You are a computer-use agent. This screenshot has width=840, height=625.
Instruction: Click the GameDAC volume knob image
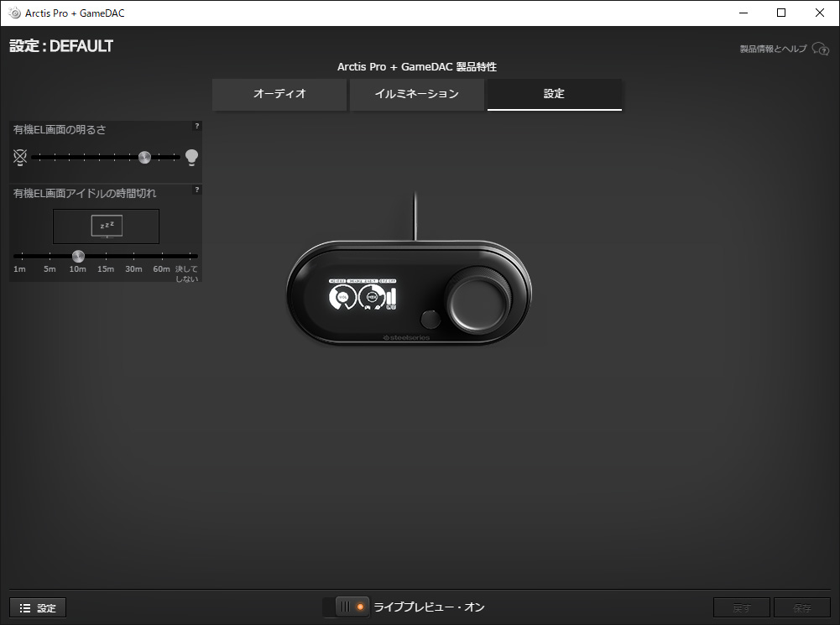478,299
